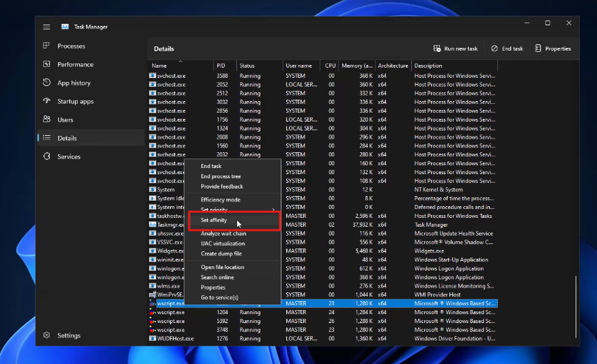Click the Properties toolbar button label
The image size is (597, 364).
pos(558,48)
